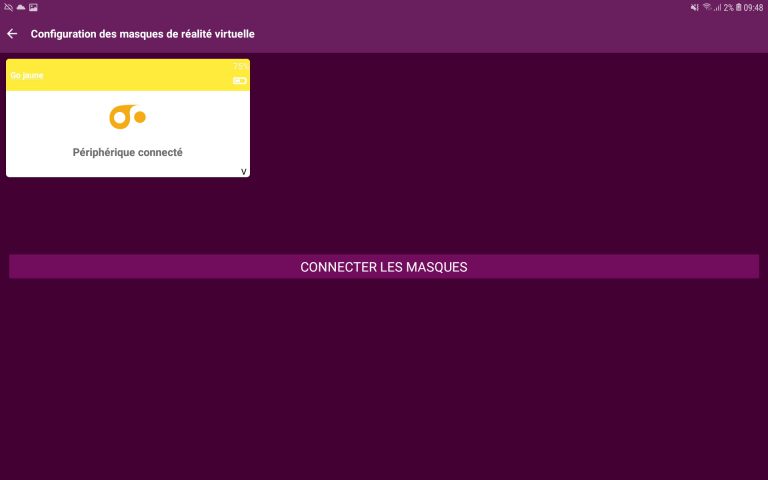Tap the 2% tablet battery percentage text
Viewport: 768px width, 480px height.
click(x=728, y=7)
